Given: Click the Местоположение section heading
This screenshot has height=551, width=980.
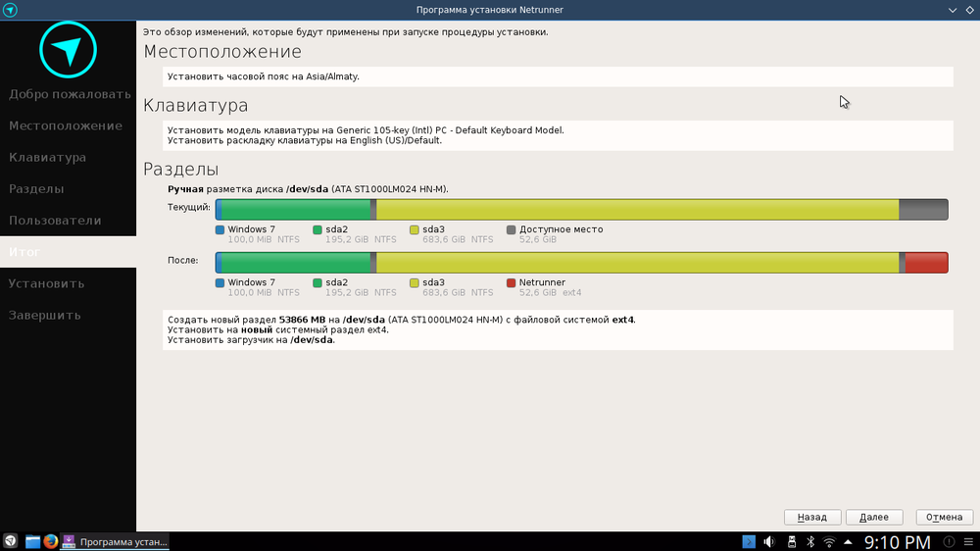Looking at the screenshot, I should pyautogui.click(x=222, y=51).
